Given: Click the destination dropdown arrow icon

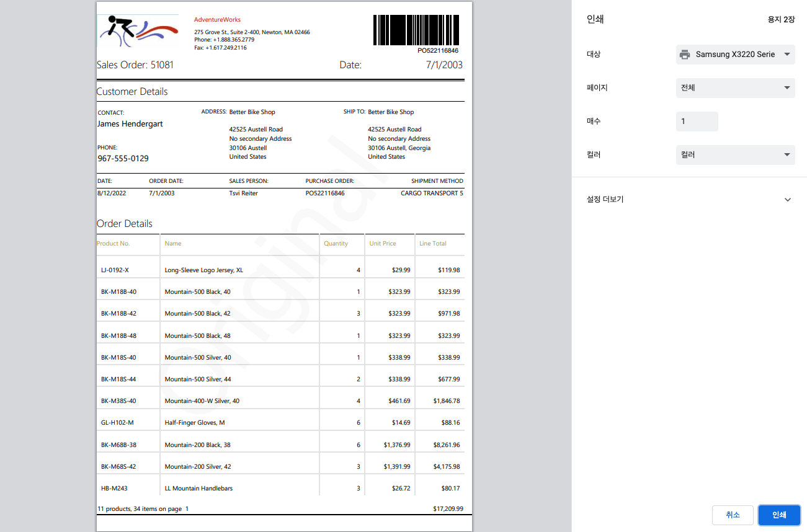Looking at the screenshot, I should point(787,55).
